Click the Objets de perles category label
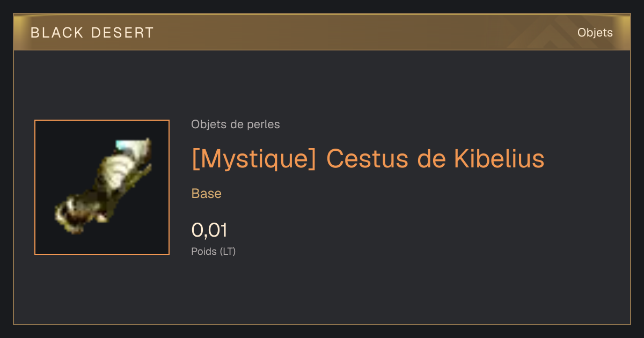Viewport: 644px width, 338px height. (x=236, y=124)
